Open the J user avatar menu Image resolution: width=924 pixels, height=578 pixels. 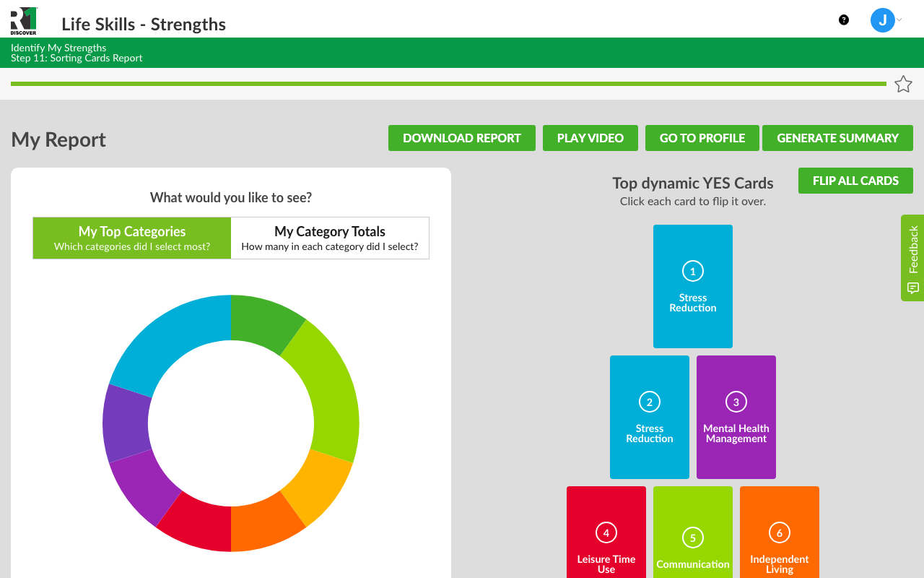pyautogui.click(x=882, y=20)
